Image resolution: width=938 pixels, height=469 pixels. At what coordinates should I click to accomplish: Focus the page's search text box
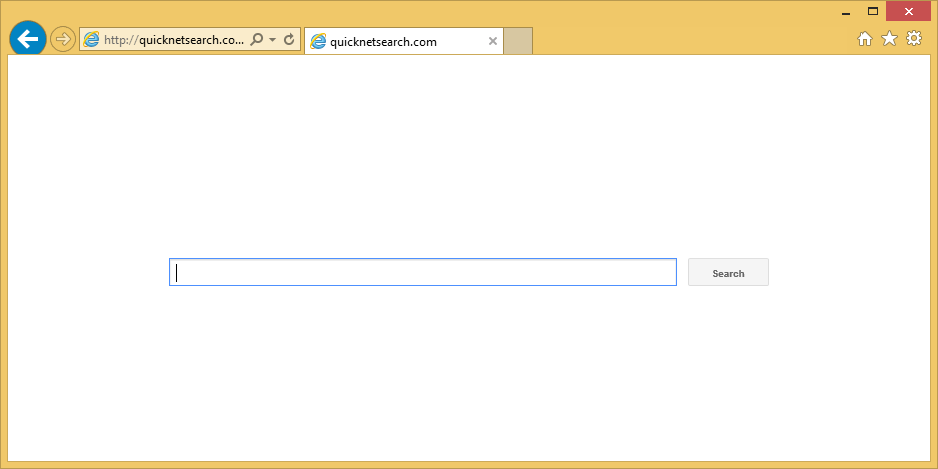point(423,272)
